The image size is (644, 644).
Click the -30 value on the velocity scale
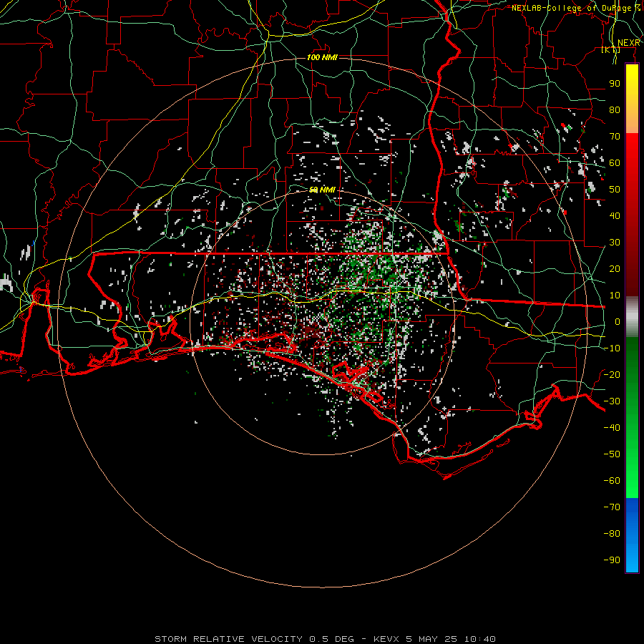point(612,401)
